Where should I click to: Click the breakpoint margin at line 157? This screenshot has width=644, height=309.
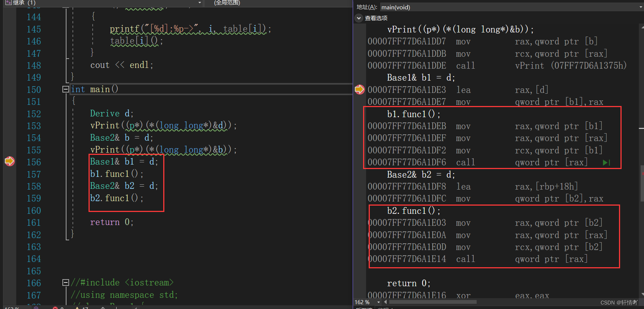click(10, 174)
